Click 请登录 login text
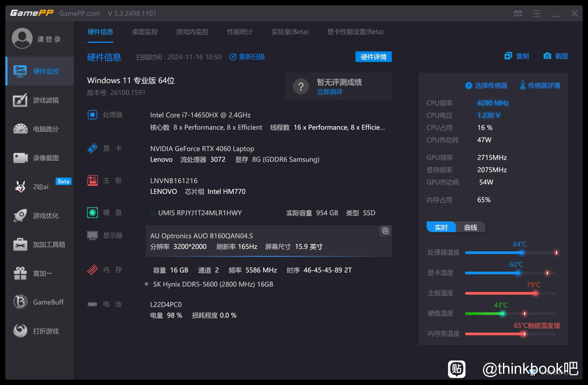588x385 pixels. 49,39
